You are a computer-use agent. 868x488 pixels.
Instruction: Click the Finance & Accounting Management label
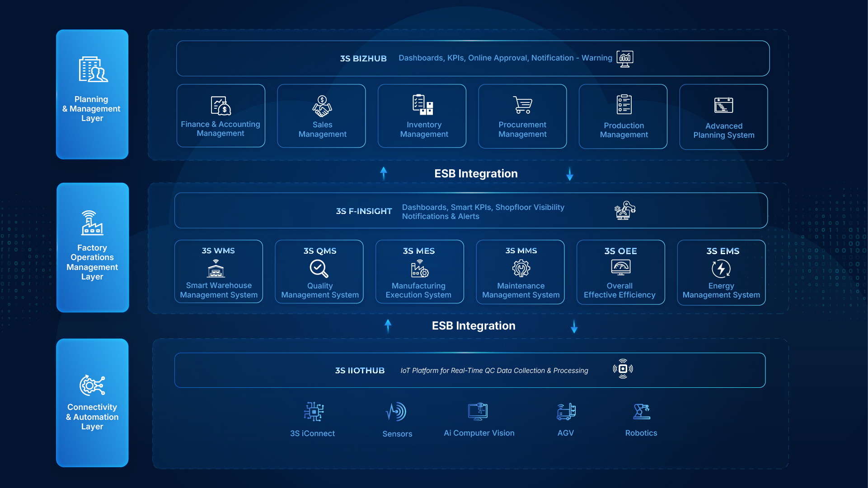tap(221, 129)
